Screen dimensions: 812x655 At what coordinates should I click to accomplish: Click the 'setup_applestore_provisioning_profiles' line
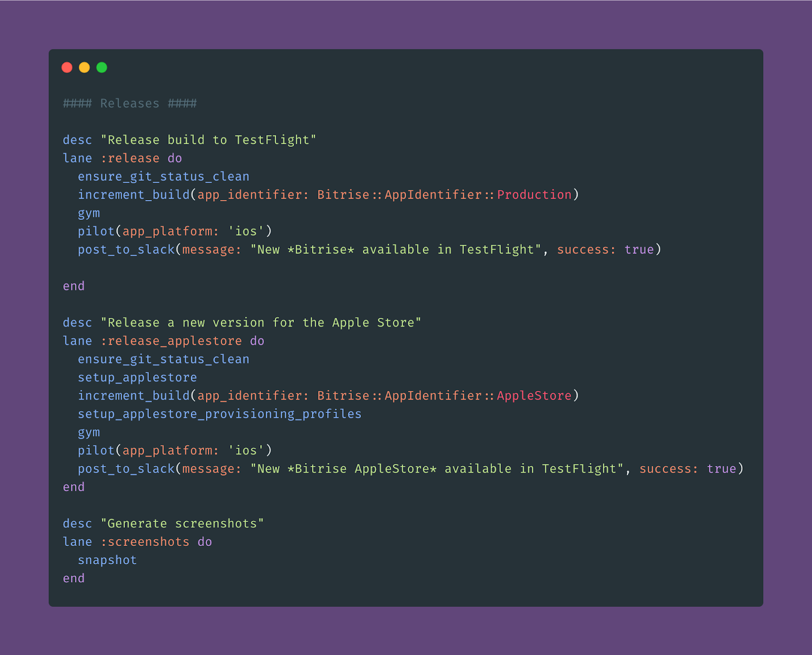pos(220,414)
